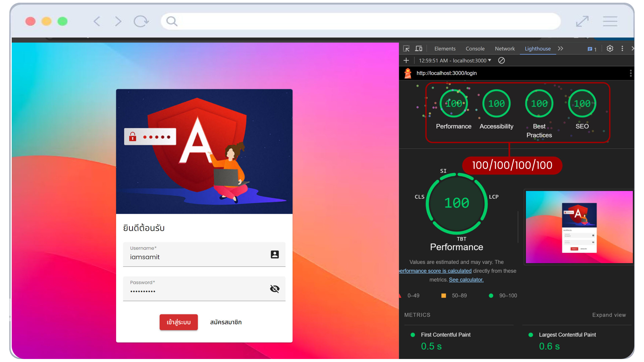The image size is (644, 362).
Task: Click First Contentful Paint metric
Action: (x=445, y=335)
